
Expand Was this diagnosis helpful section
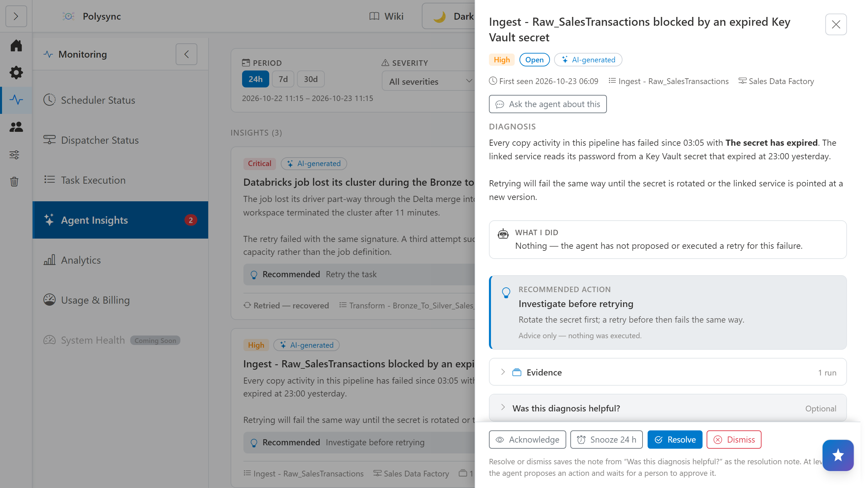tap(668, 408)
